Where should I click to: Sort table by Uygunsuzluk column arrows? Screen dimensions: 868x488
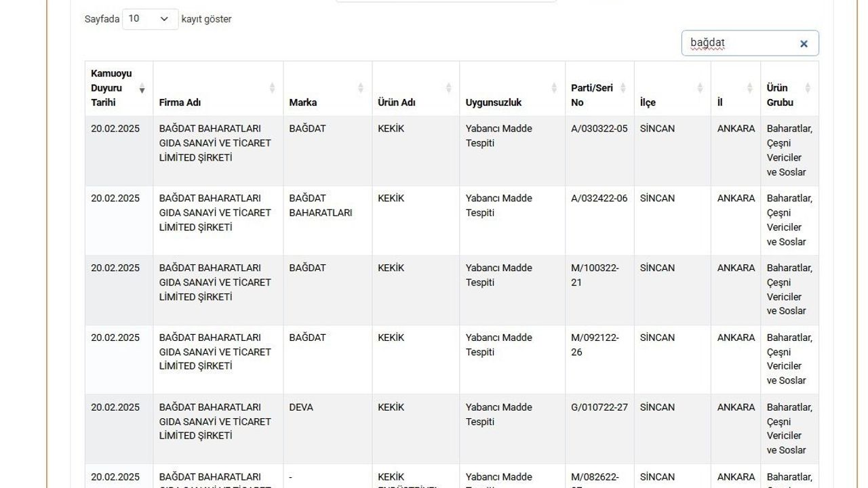click(x=554, y=88)
